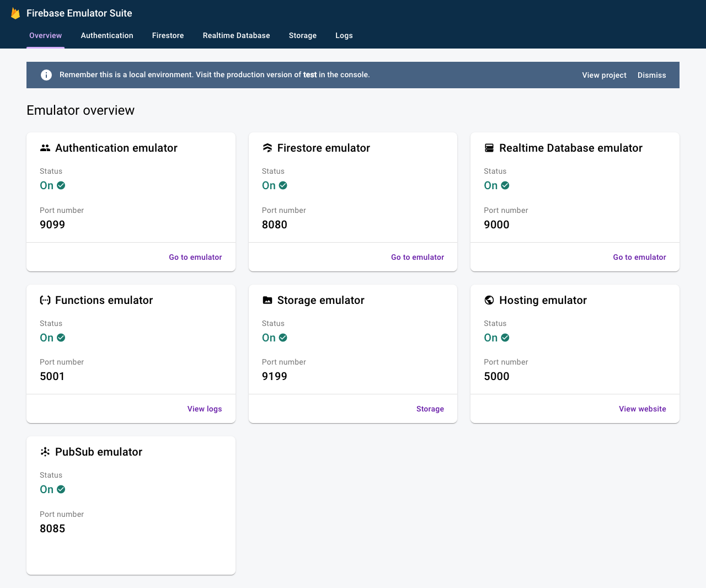Click the PubSub emulator icon
Screen dimensions: 706x588
click(x=45, y=452)
